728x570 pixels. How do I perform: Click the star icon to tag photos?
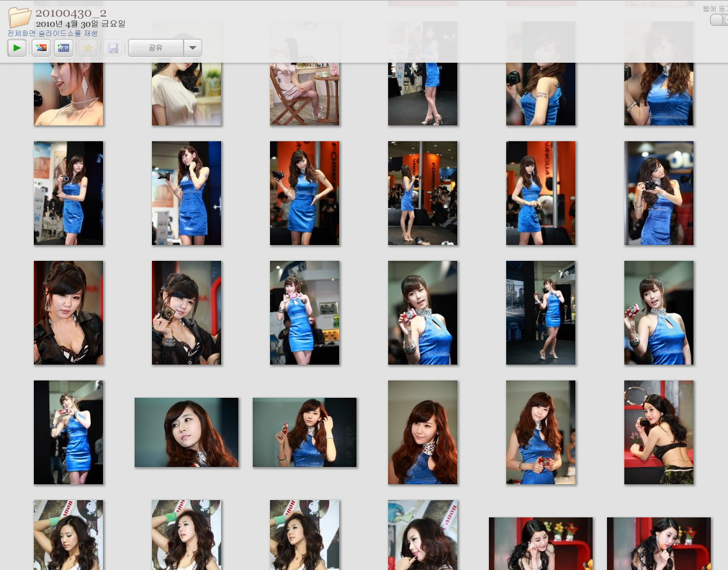coord(89,48)
